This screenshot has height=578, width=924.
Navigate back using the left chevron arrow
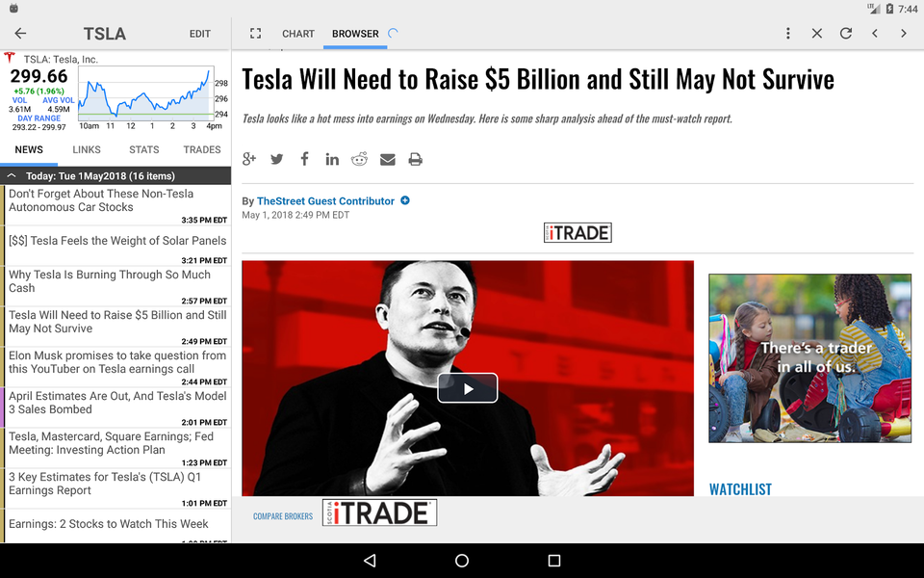point(874,33)
